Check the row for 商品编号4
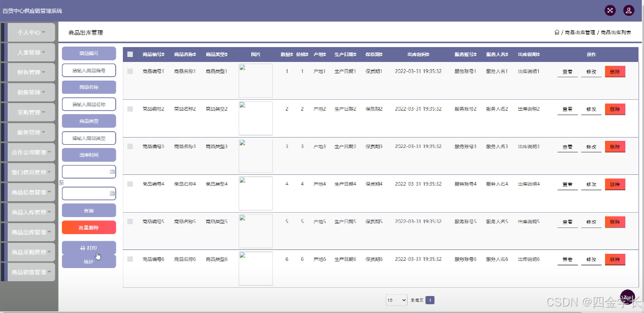The image size is (644, 313). click(130, 184)
